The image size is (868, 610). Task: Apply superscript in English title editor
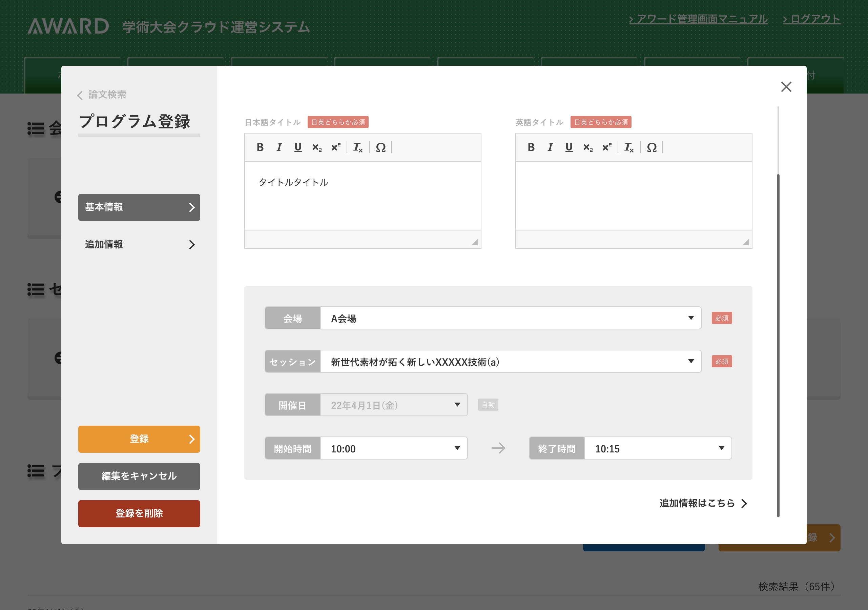point(607,147)
